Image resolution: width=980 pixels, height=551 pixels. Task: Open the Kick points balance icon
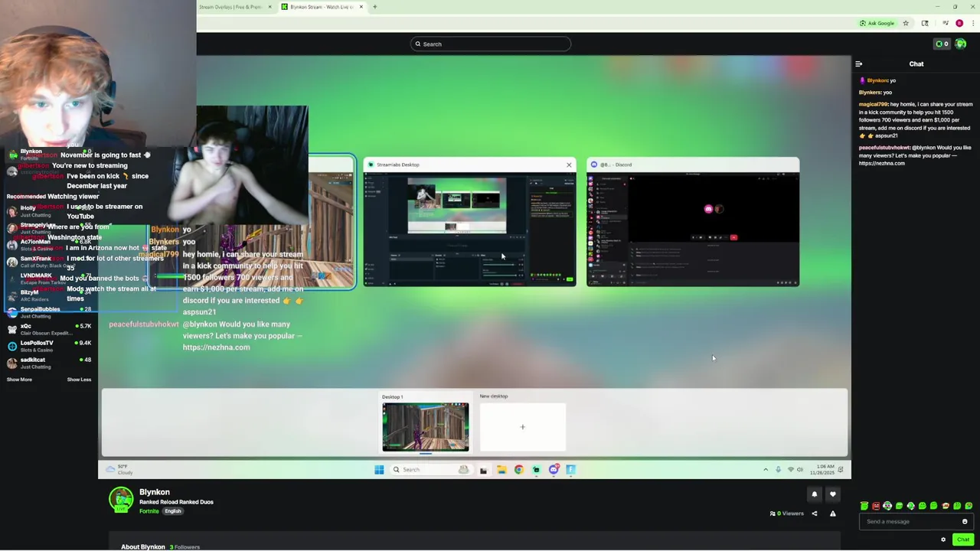coord(942,44)
